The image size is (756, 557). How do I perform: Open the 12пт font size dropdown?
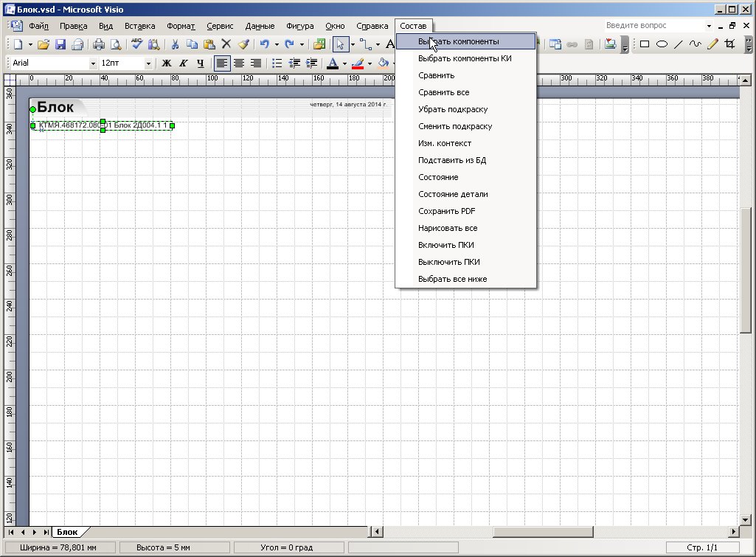coord(148,63)
